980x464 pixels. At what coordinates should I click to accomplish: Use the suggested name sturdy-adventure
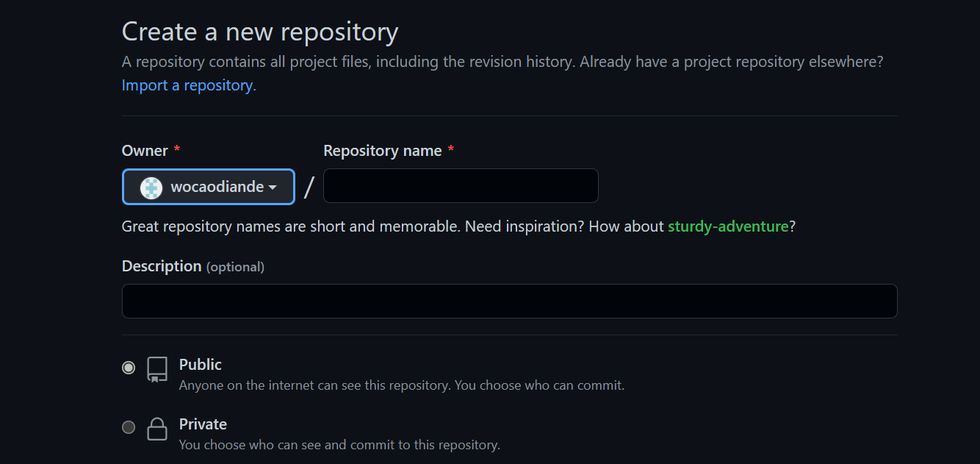click(x=727, y=226)
